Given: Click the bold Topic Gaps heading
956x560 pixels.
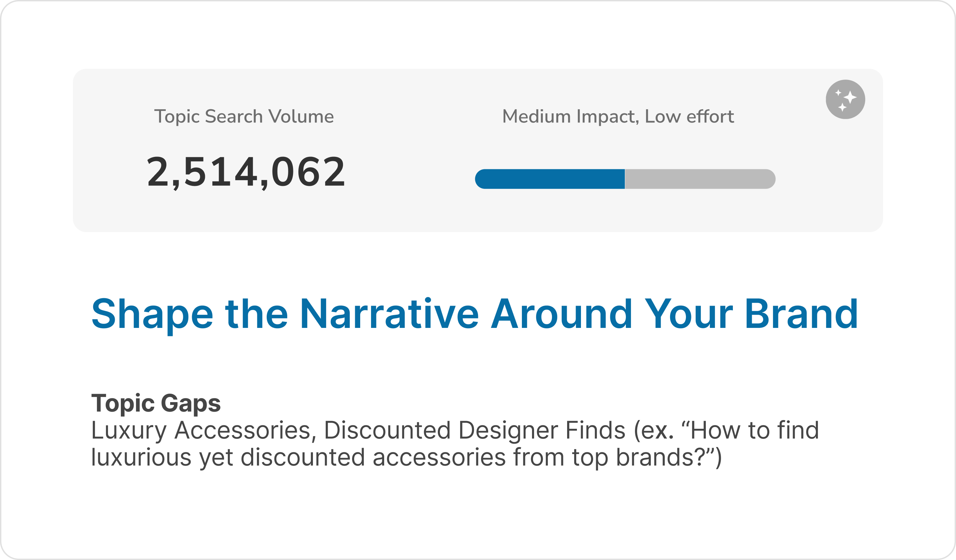Looking at the screenshot, I should 156,403.
